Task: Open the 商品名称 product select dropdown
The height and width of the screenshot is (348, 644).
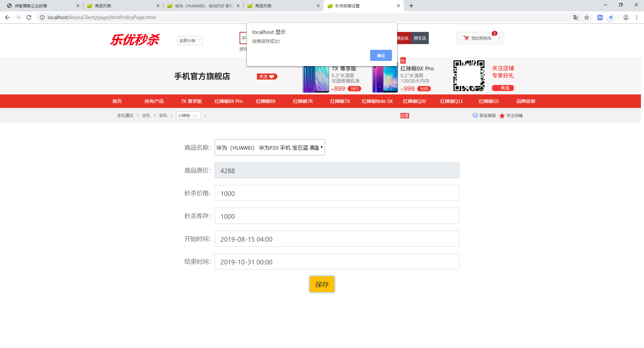Action: pos(270,147)
